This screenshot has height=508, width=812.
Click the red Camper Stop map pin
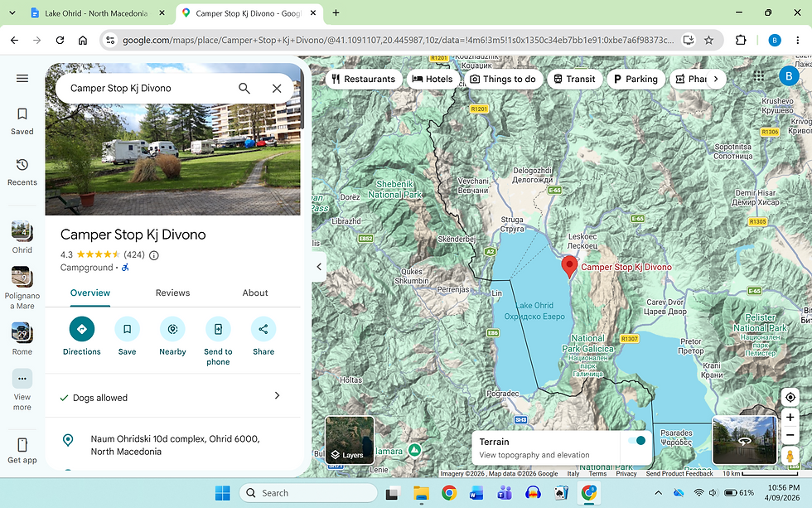pyautogui.click(x=569, y=267)
